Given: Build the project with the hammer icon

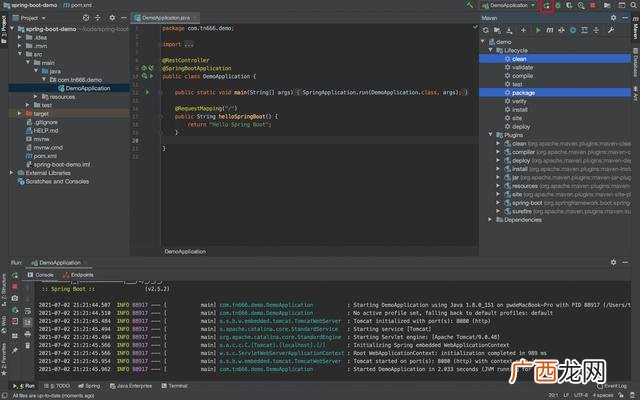Looking at the screenshot, I should pos(469,5).
